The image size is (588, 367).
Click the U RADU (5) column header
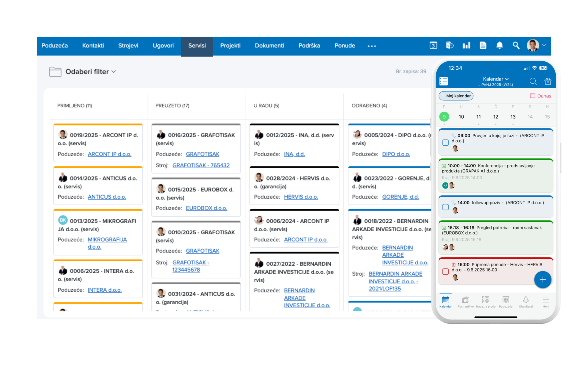pyautogui.click(x=266, y=106)
